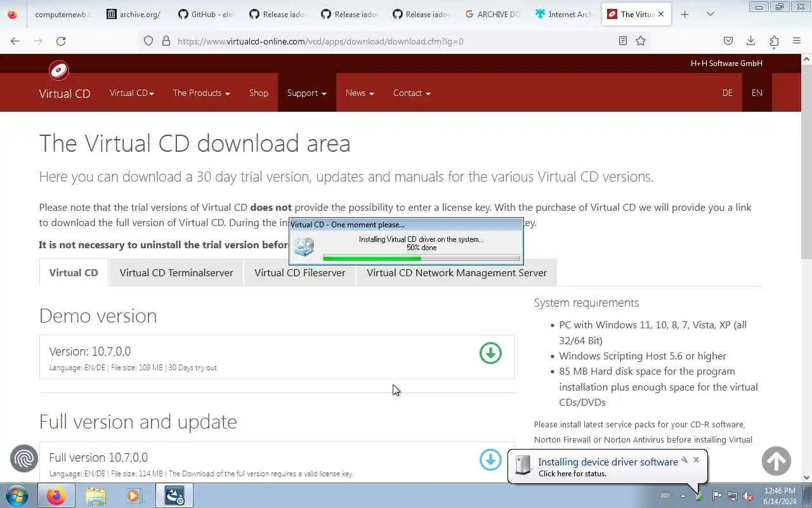
Task: Expand the Support dropdown menu
Action: (x=307, y=93)
